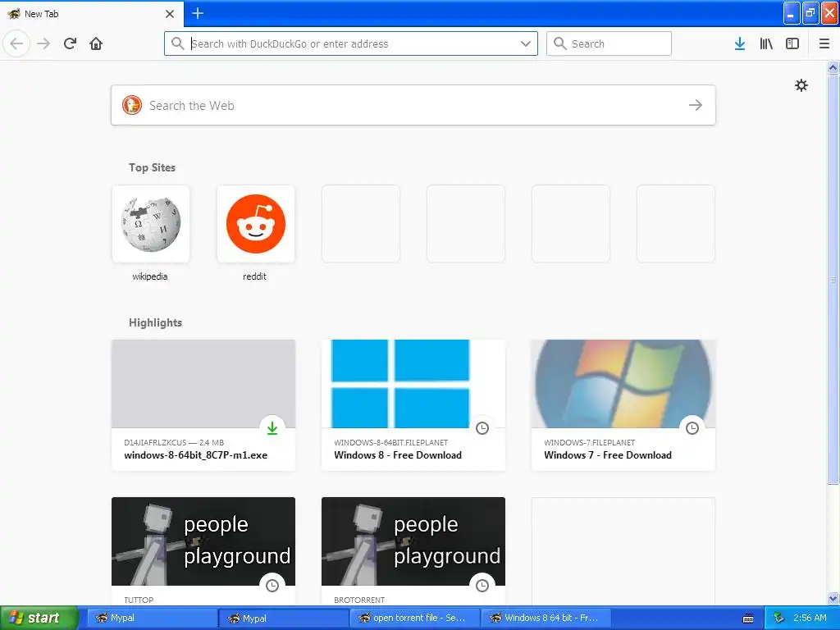
Task: Open the Downloads panel arrow icon
Action: (740, 43)
